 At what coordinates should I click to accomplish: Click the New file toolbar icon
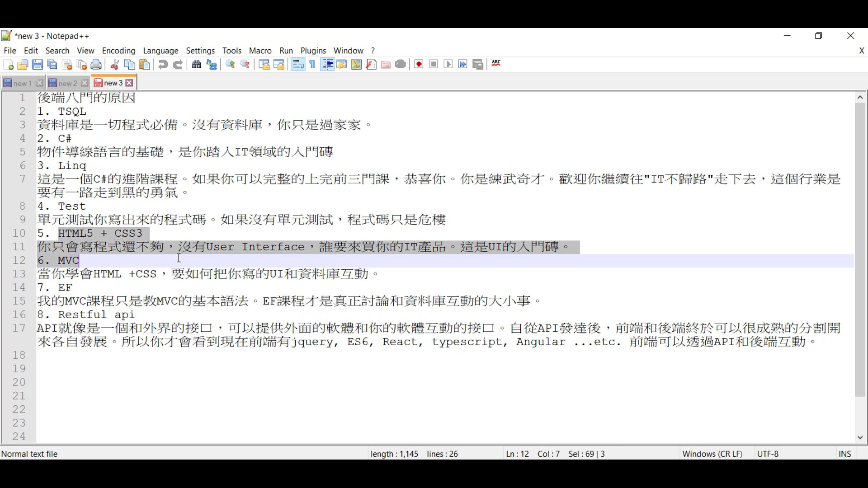(x=8, y=65)
